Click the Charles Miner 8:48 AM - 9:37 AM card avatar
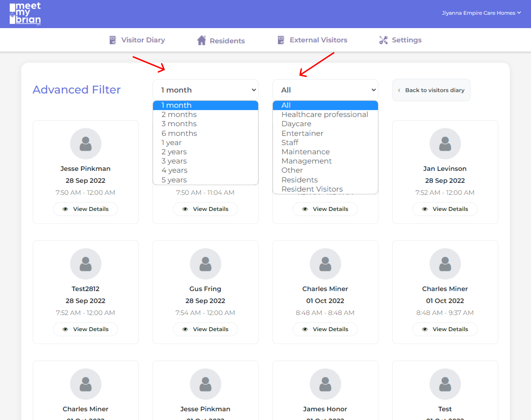531x420 pixels. tap(445, 264)
